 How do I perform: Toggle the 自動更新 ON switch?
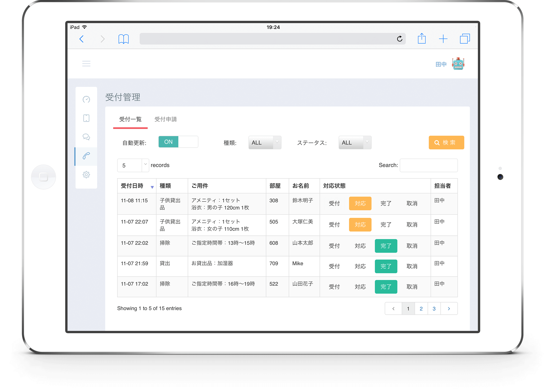pyautogui.click(x=178, y=142)
